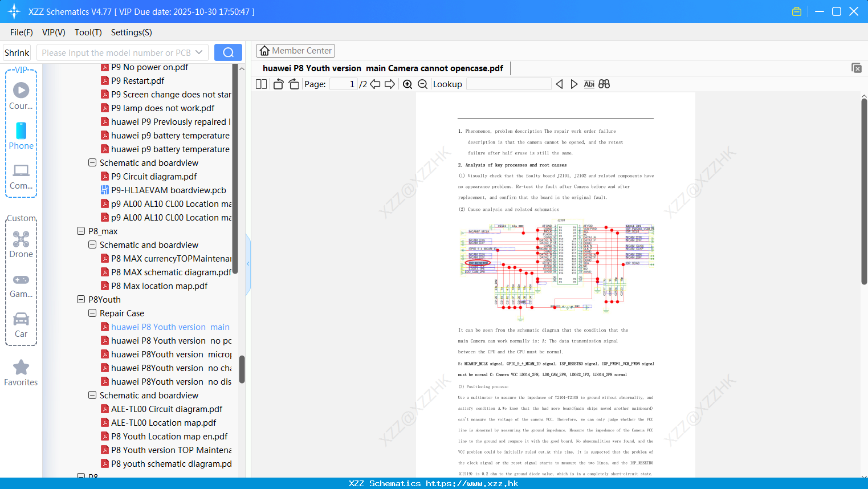Viewport: 868px width, 489px height.
Task: Click the blue search button
Action: (x=228, y=52)
